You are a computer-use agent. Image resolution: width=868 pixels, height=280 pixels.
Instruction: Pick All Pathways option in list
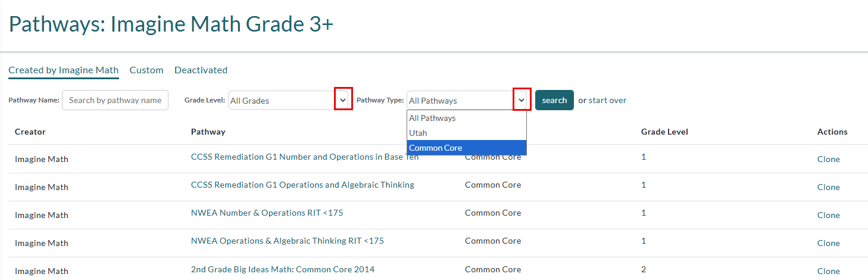[467, 118]
